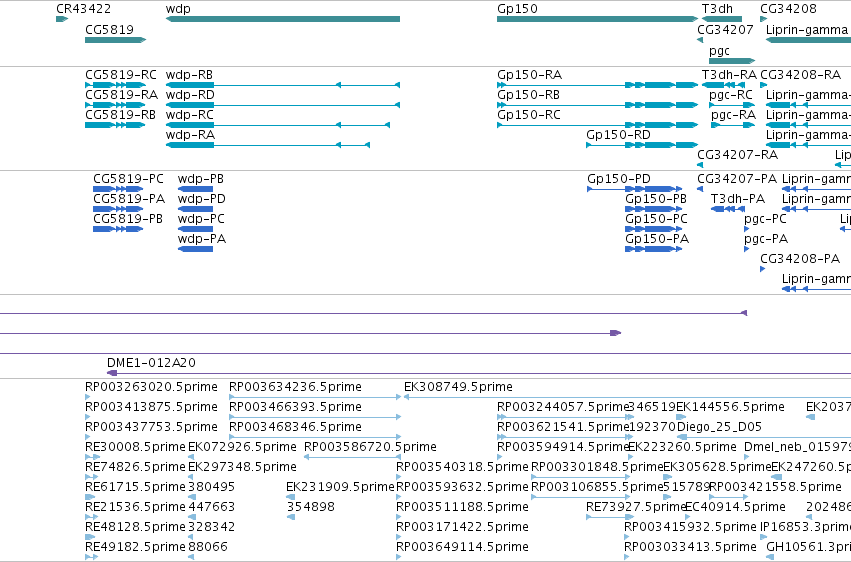Select transcript CG5819-RA

click(x=116, y=105)
